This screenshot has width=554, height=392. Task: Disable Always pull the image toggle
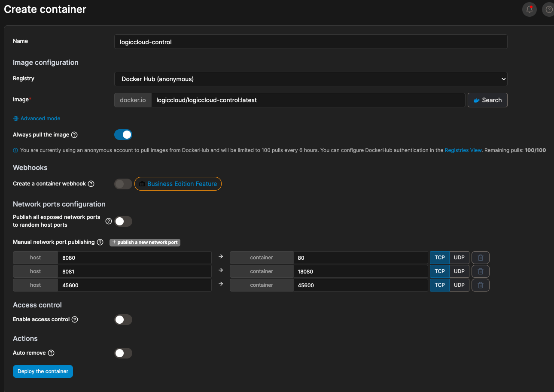123,135
